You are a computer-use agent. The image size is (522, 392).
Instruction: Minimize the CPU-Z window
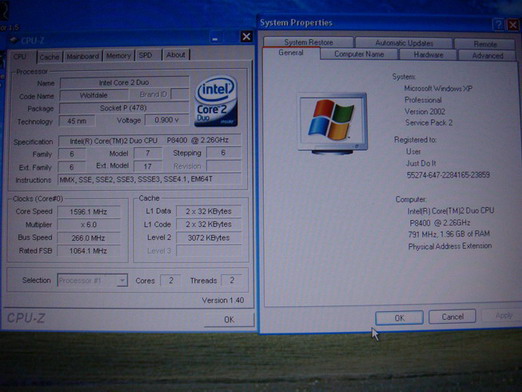tap(215, 39)
